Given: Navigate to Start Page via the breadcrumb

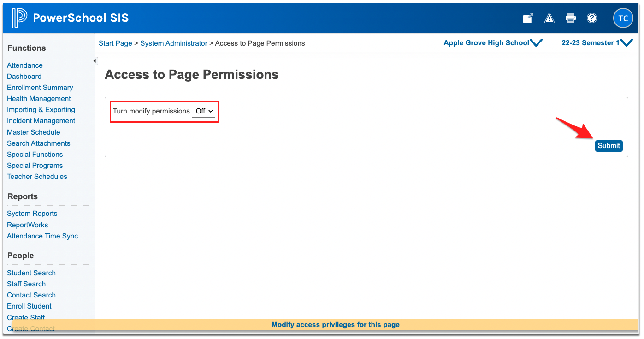Looking at the screenshot, I should coord(115,43).
